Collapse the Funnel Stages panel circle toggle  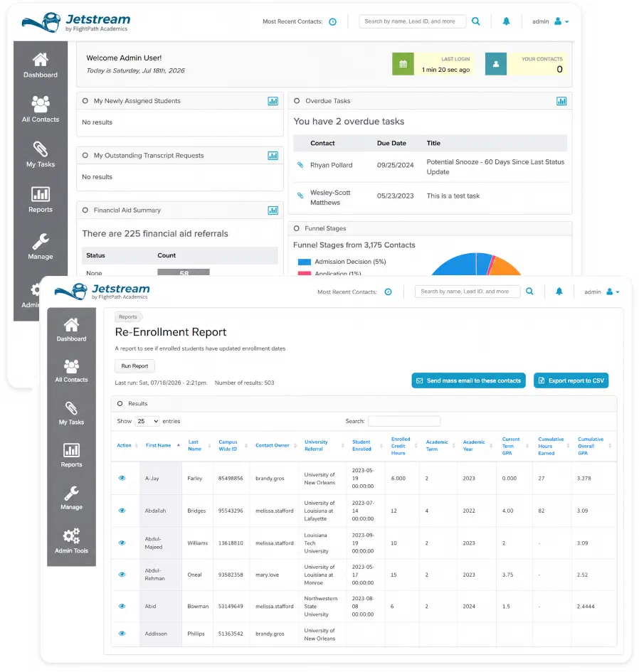click(296, 228)
